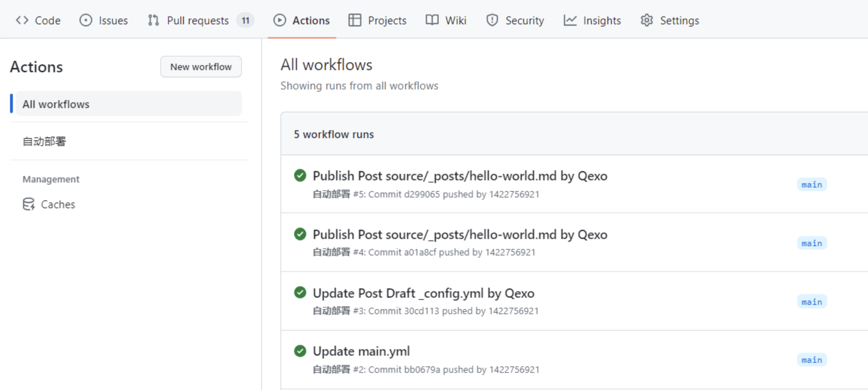
Task: Click the Projects table icon
Action: tap(355, 20)
